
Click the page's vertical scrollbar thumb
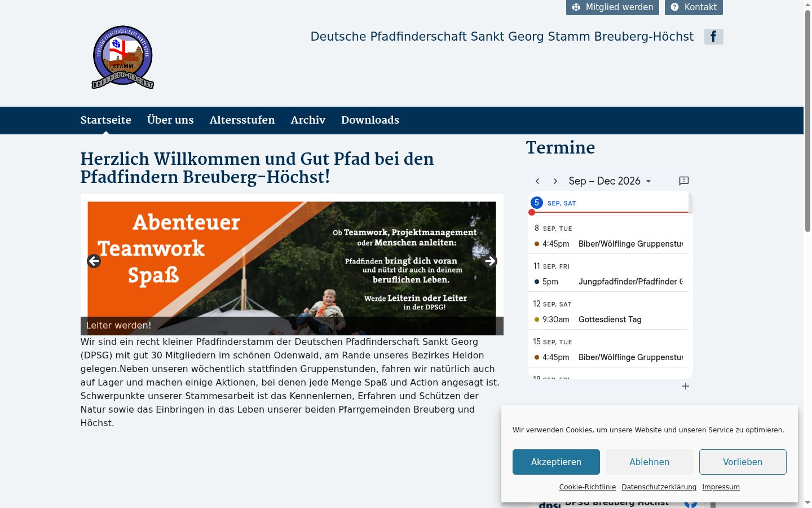(807, 121)
